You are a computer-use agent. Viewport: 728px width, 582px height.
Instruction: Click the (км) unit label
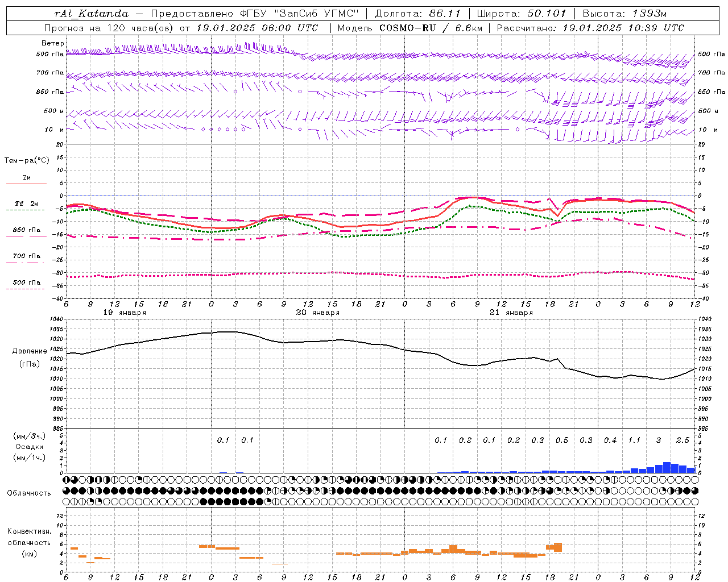[30, 554]
